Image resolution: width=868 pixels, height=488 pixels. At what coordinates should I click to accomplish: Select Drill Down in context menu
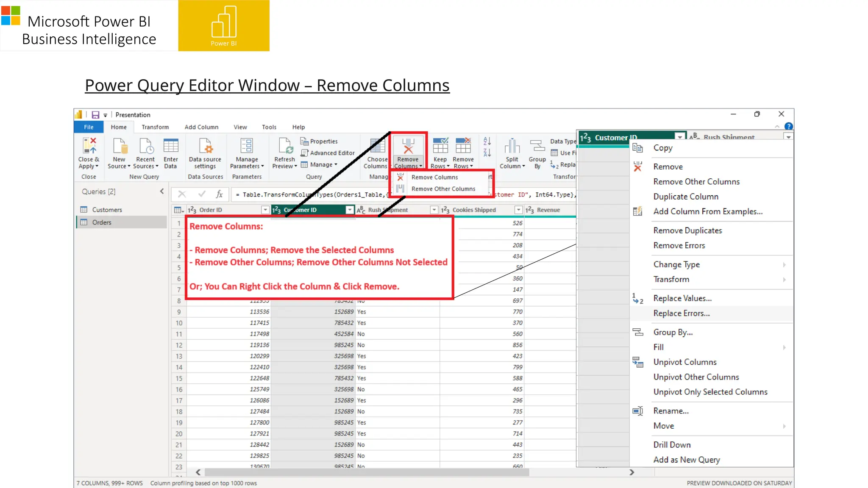coord(672,445)
